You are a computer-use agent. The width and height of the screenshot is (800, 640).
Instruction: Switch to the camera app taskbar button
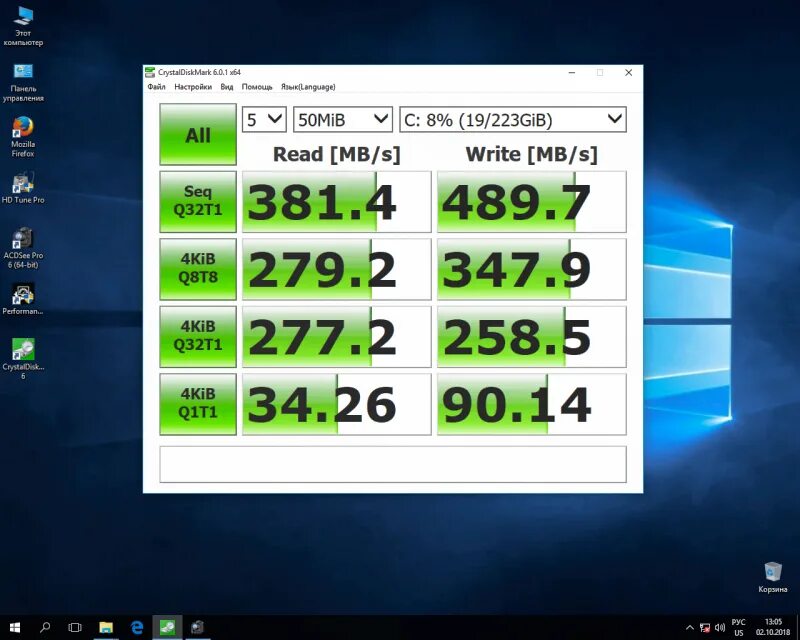point(197,627)
